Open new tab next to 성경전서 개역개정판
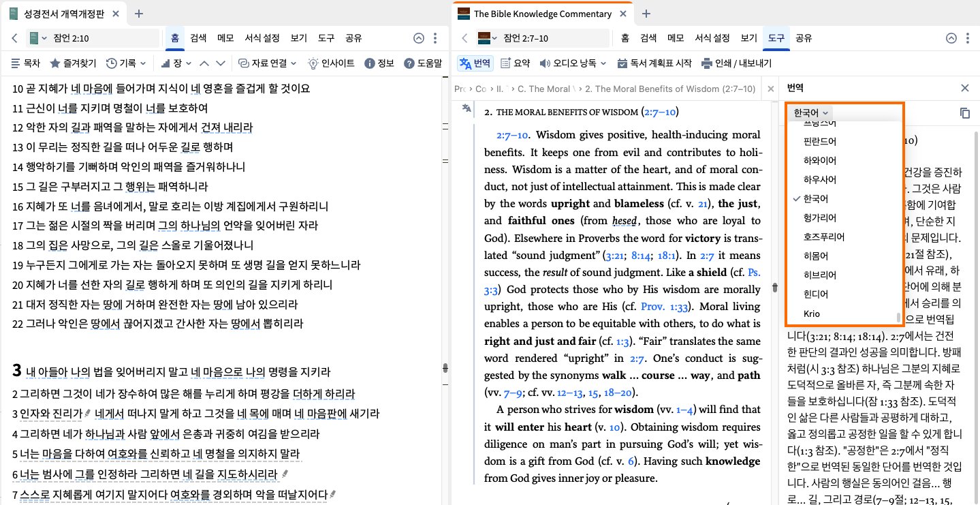 click(138, 13)
